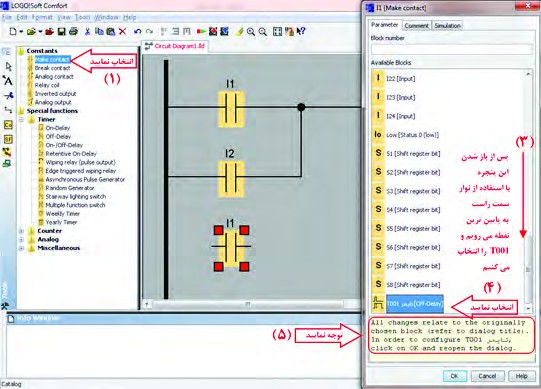This screenshot has height=389, width=541.
Task: Select the text tool A in sidebar
Action: point(8,81)
